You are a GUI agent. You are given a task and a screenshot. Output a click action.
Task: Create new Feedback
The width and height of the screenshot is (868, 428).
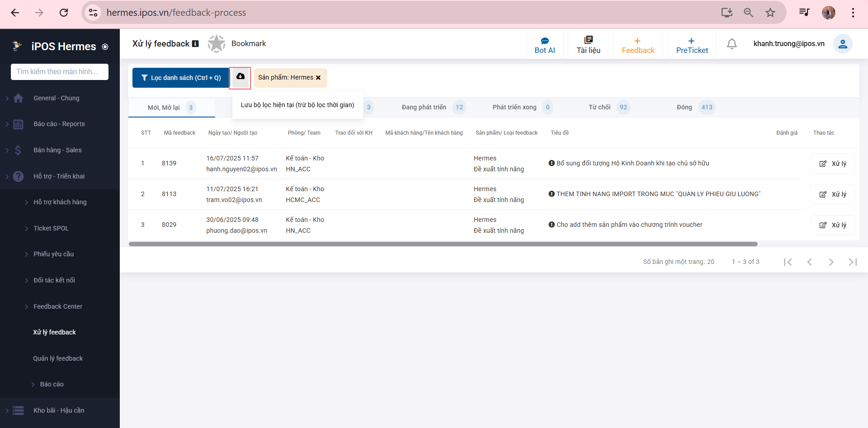(638, 45)
